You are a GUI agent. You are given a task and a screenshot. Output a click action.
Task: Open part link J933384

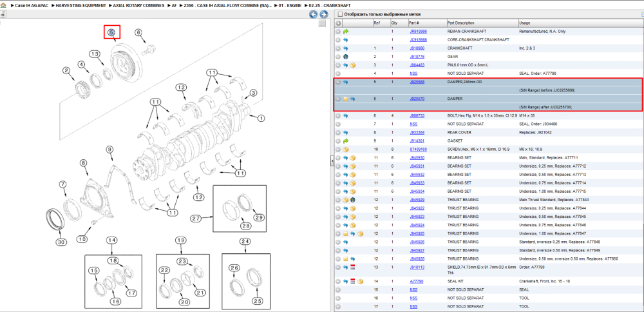417,133
